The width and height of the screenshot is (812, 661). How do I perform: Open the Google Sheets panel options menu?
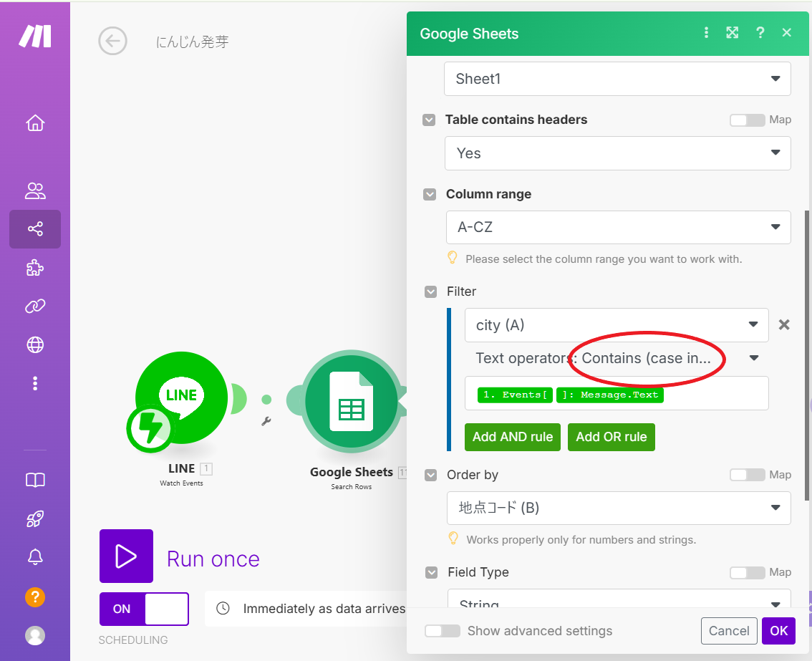706,33
